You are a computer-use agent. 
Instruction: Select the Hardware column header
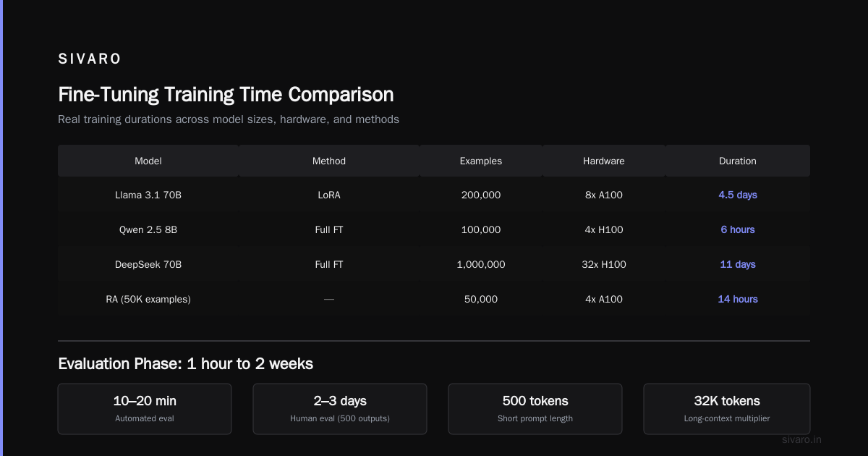click(x=604, y=161)
